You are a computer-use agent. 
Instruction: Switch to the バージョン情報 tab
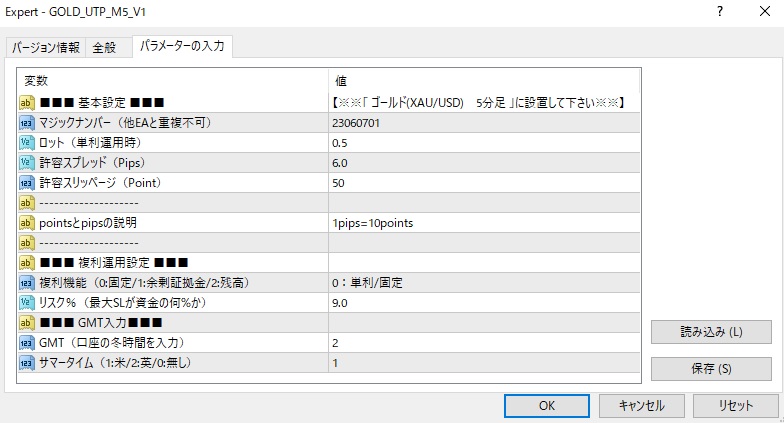point(46,47)
